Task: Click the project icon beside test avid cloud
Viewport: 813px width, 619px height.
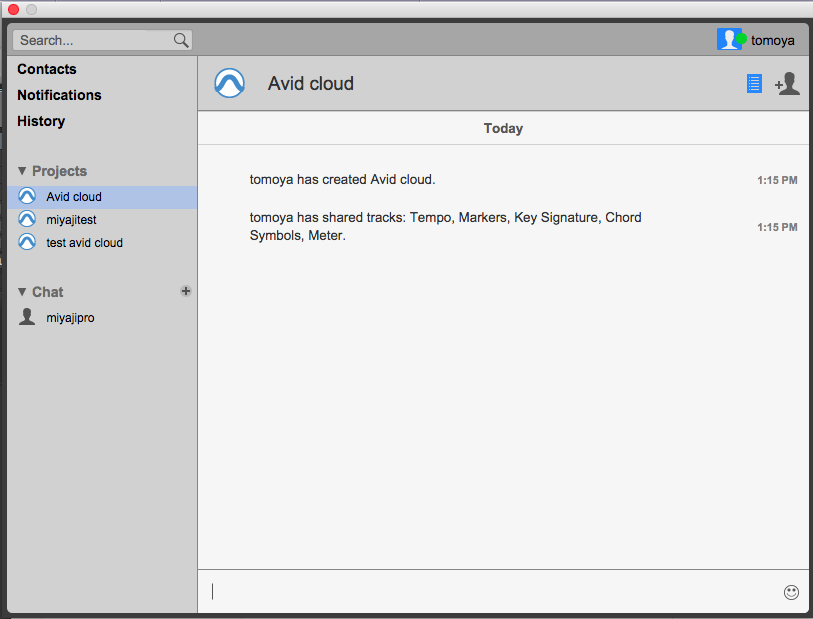Action: 27,242
